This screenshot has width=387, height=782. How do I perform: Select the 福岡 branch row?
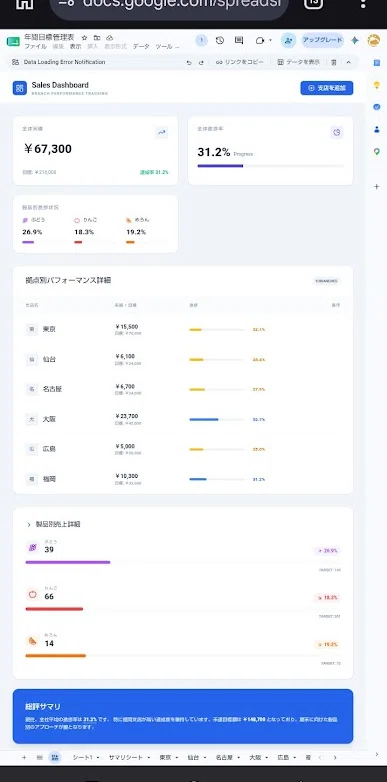click(x=183, y=479)
